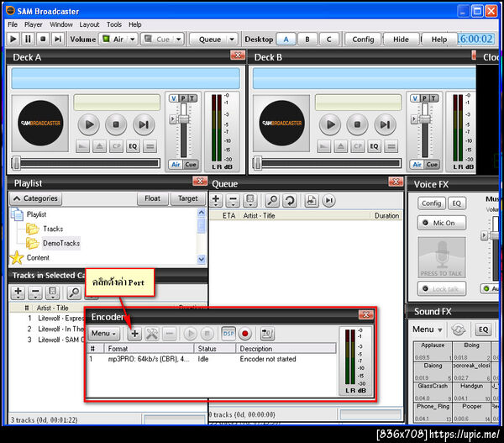Open the Encoders Menu dropdown
The image size is (504, 443).
pos(104,333)
